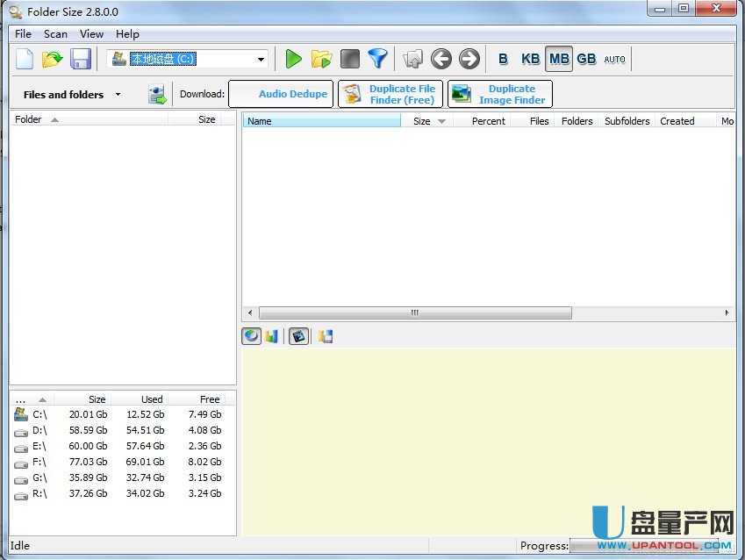The width and height of the screenshot is (745, 560).
Task: Switch size units to KB
Action: pos(530,59)
